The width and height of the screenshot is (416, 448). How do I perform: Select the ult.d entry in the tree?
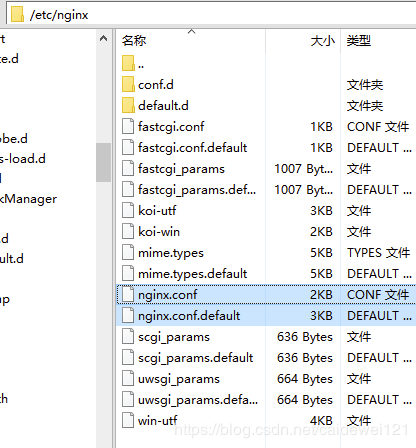point(12,259)
